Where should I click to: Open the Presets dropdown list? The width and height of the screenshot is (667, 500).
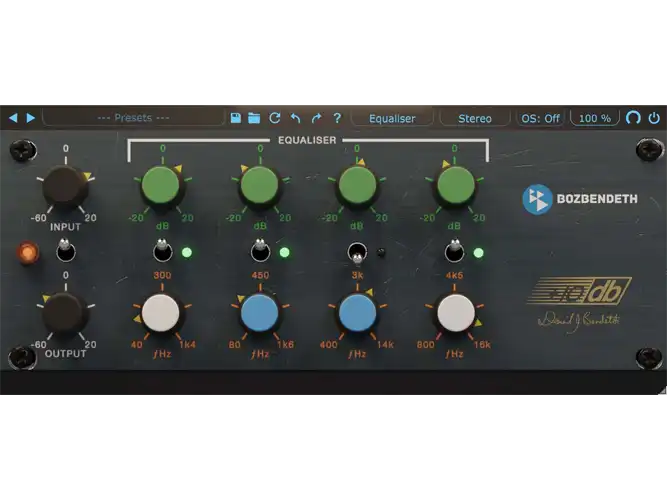[x=133, y=118]
